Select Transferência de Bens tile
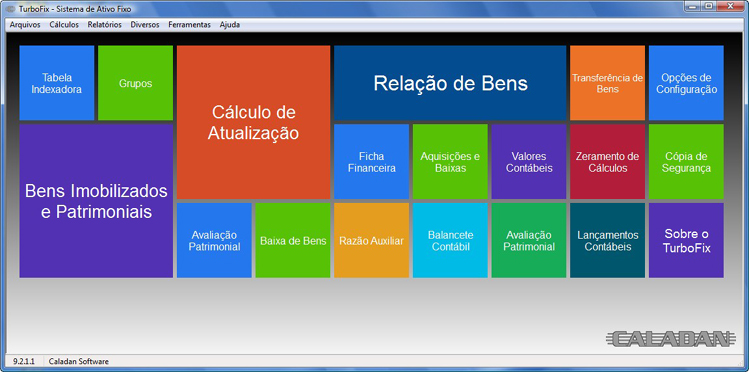This screenshot has width=749, height=372. pyautogui.click(x=608, y=83)
